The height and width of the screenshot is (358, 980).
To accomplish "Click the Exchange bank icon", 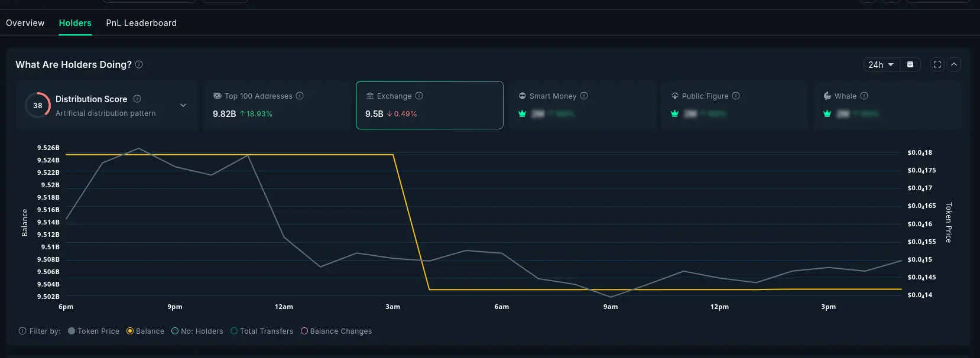I will pos(370,96).
